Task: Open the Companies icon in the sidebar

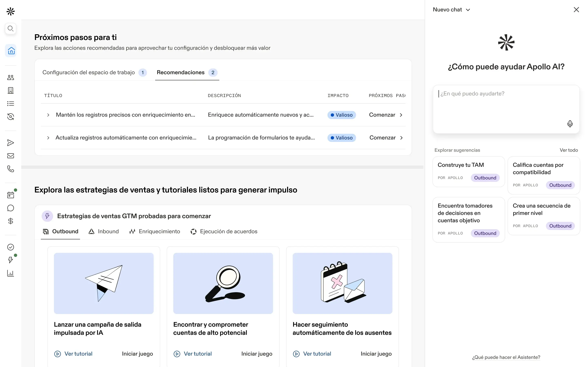Action: tap(10, 90)
